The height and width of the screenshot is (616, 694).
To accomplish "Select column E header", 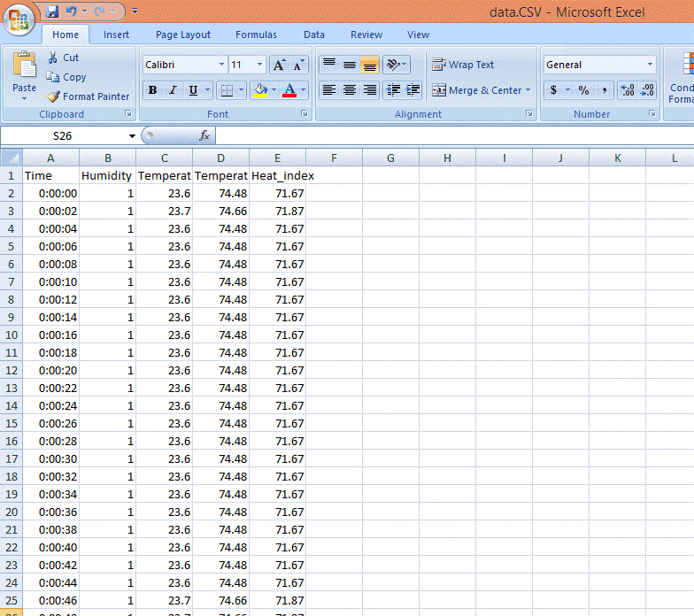I will pyautogui.click(x=277, y=158).
